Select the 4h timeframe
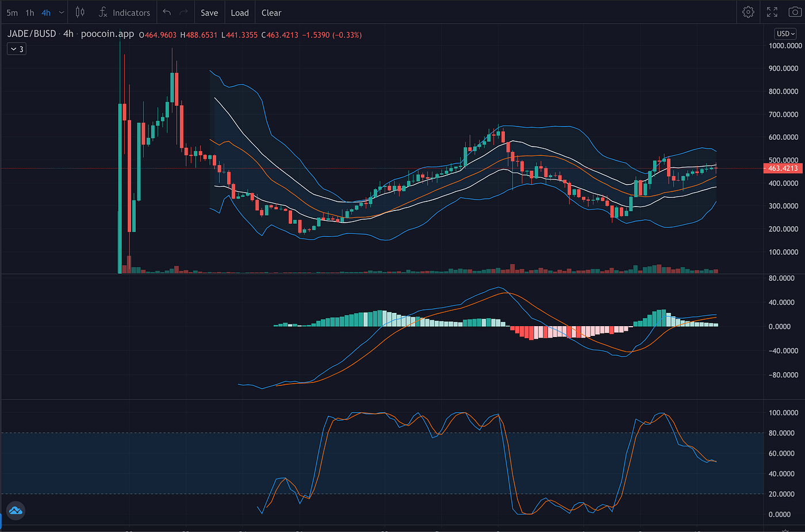Screen dimensions: 805x532 pyautogui.click(x=46, y=13)
